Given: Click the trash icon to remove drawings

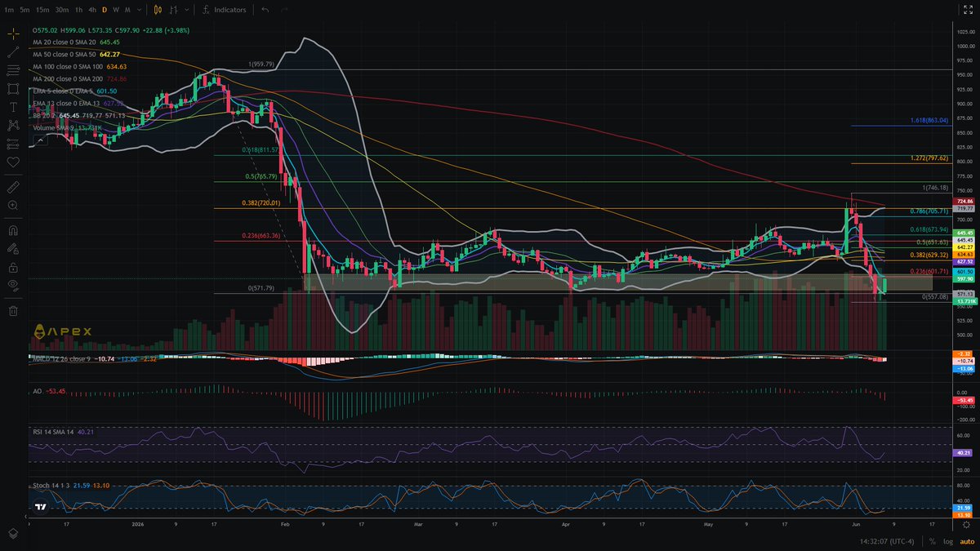Looking at the screenshot, I should (12, 310).
